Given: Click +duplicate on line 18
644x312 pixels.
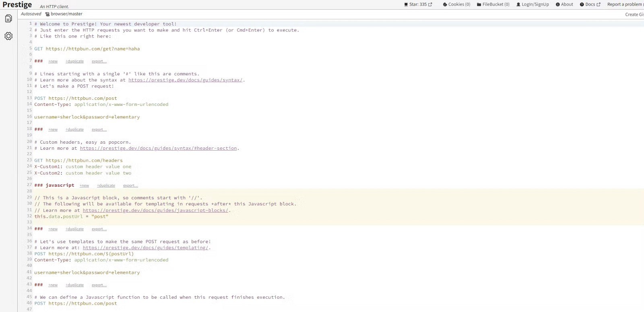Looking at the screenshot, I should click(x=75, y=130).
